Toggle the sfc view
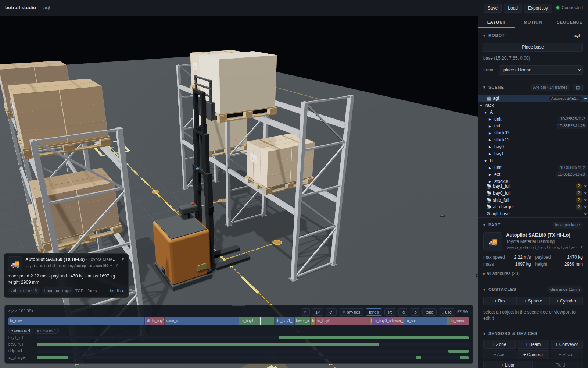 390,312
